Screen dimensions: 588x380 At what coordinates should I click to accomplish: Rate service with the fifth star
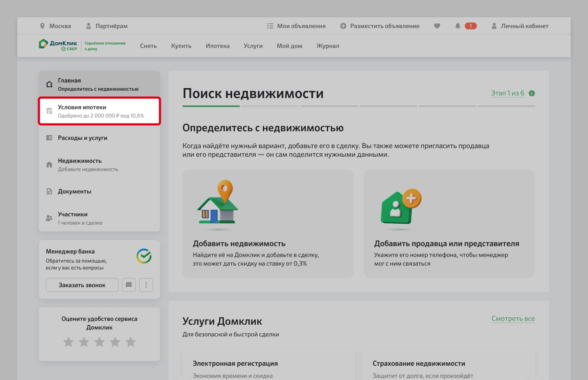coord(131,342)
